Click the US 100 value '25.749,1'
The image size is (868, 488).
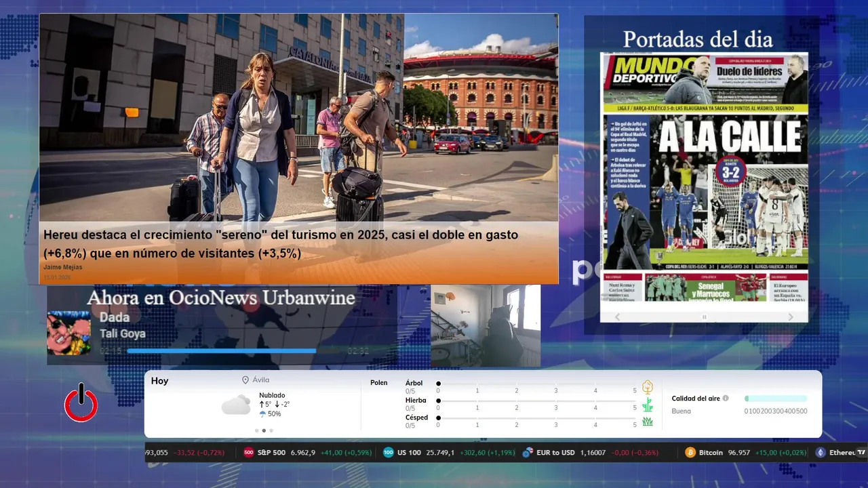[440, 452]
